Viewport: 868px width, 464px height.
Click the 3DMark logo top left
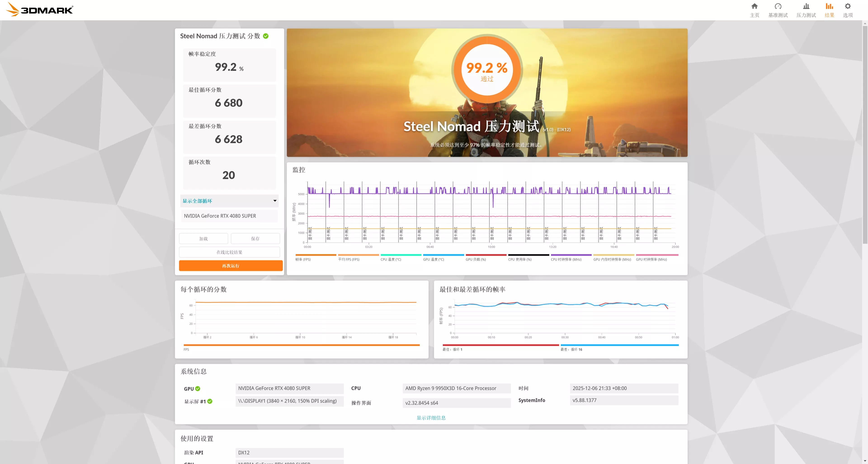tap(39, 9)
